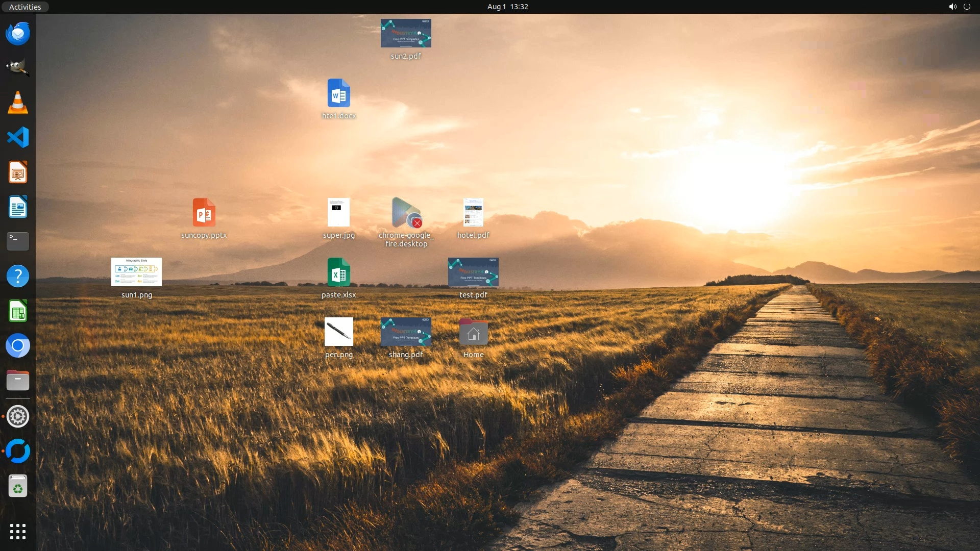Open the Aug 1 13:32 clock menu
The width and height of the screenshot is (980, 551).
507,7
